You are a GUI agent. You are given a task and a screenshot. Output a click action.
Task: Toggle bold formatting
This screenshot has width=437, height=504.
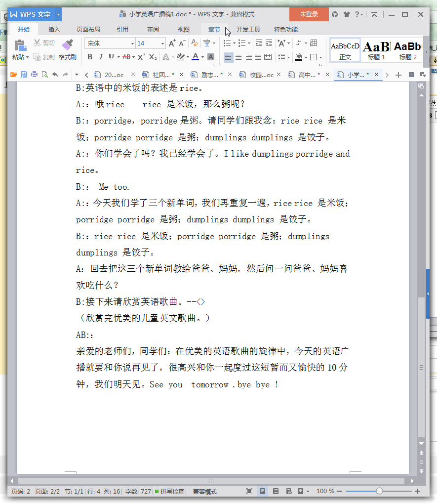tap(90, 57)
